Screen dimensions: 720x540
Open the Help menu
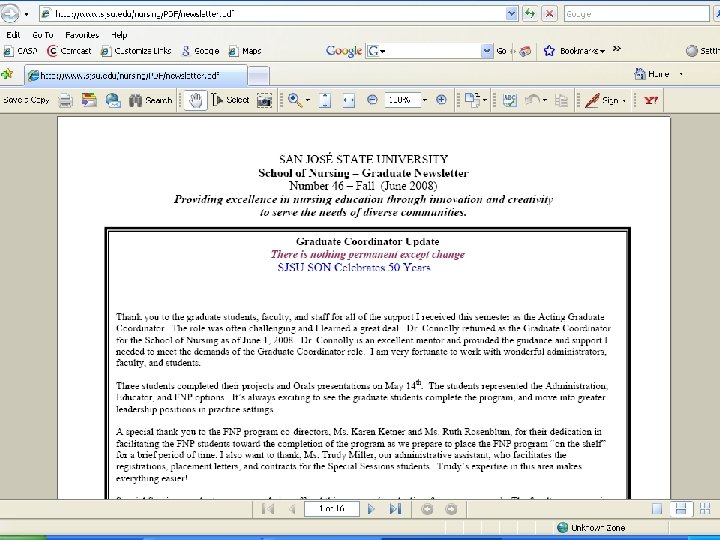point(119,35)
